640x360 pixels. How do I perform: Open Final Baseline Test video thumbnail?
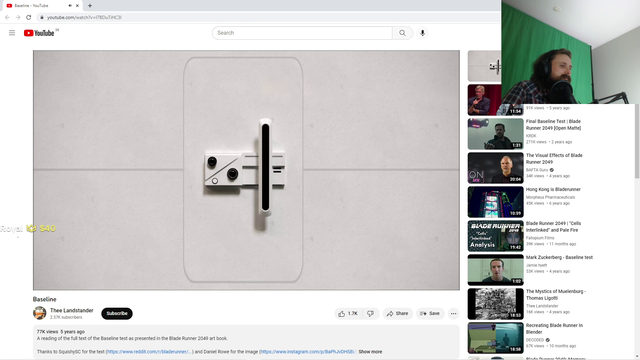click(496, 134)
